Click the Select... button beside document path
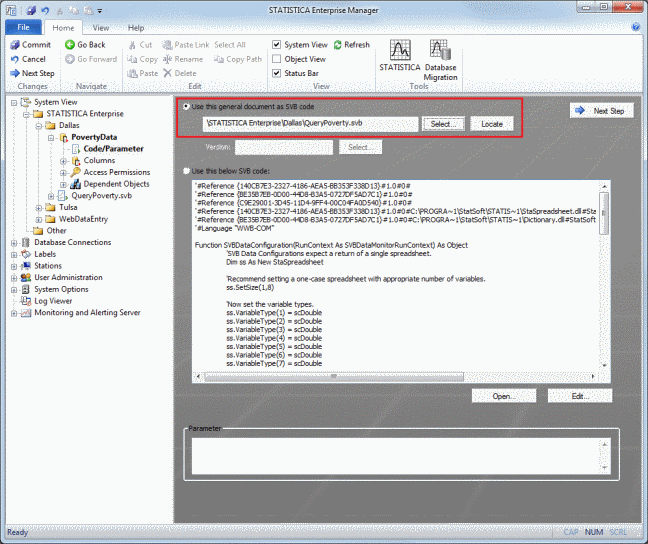Screen dimensions: 648x544 tap(443, 124)
